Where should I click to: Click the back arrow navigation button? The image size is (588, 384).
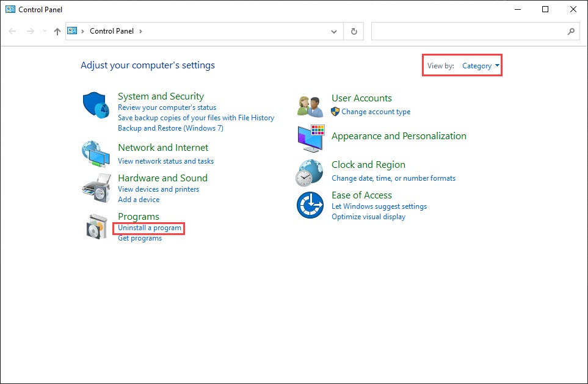pos(12,31)
